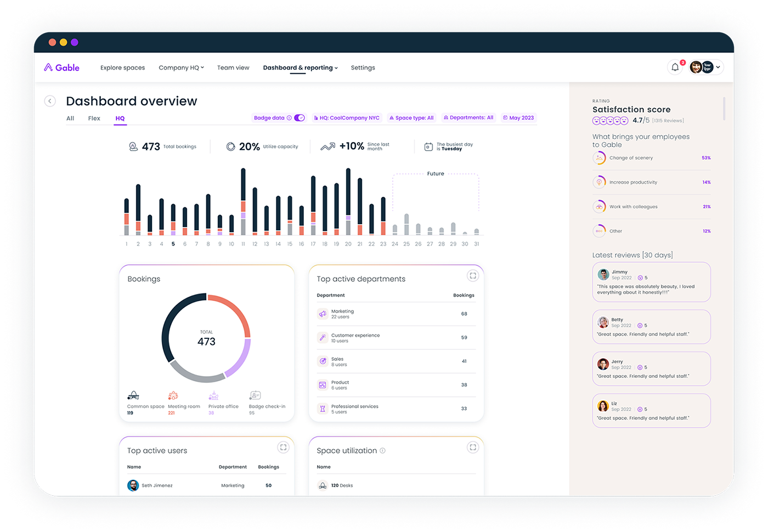Click the Increase productivity icon
This screenshot has width=768, height=532.
599,182
